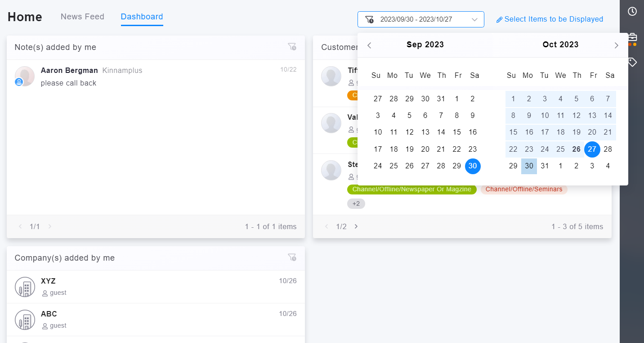Pick October 30 in the calendar
The width and height of the screenshot is (644, 343).
[529, 166]
